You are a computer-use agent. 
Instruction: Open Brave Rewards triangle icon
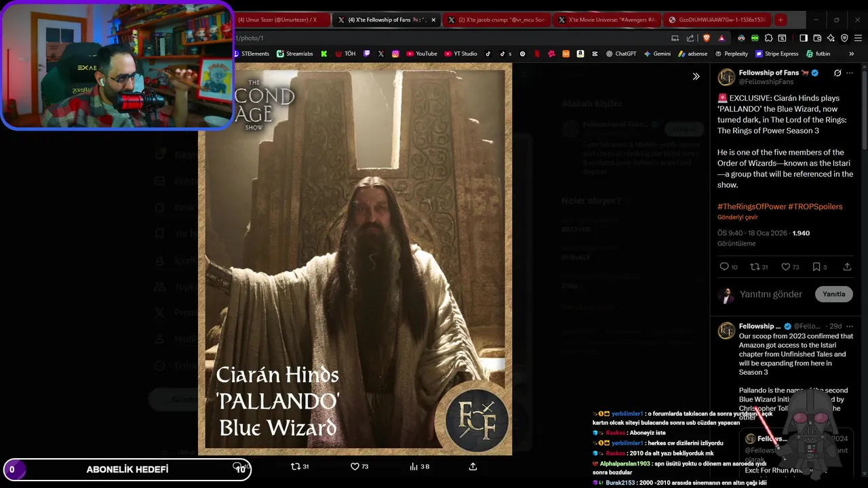coord(722,38)
